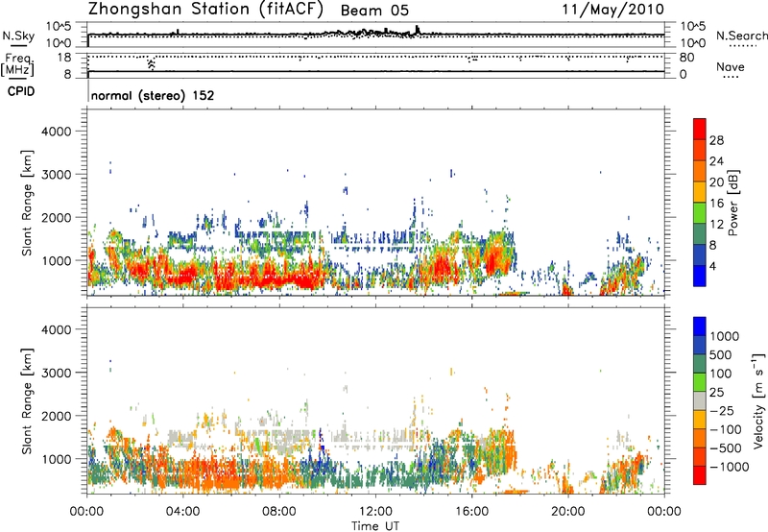Click the date '11/May/2010'
768x532 pixels.
(x=612, y=10)
